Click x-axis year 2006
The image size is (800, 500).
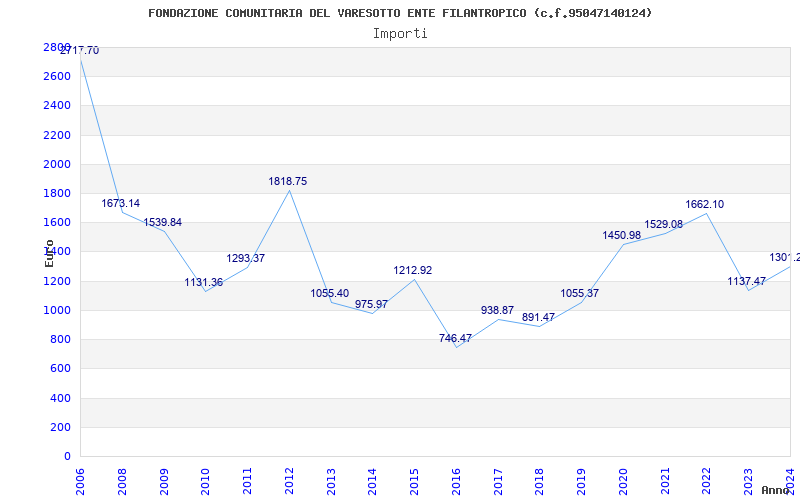tap(80, 482)
